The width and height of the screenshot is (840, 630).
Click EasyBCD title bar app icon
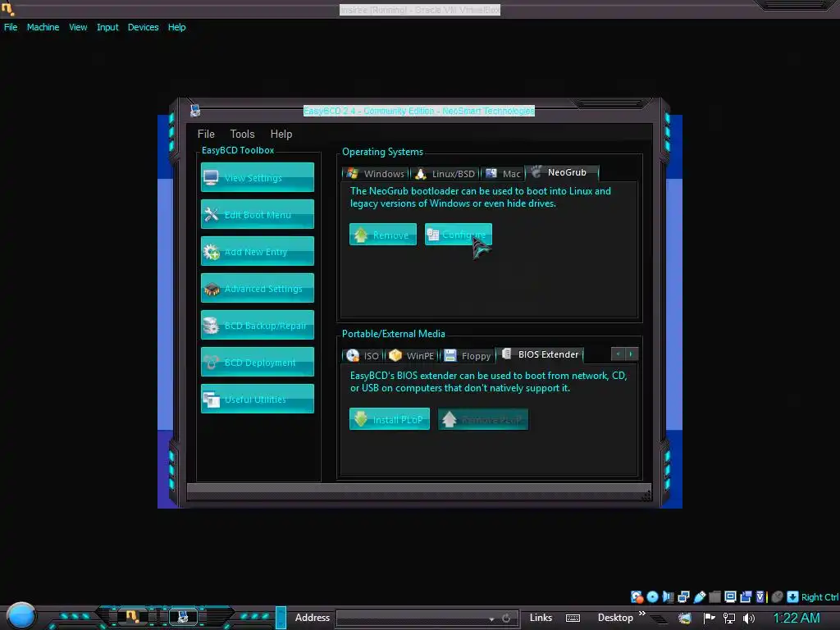point(195,111)
